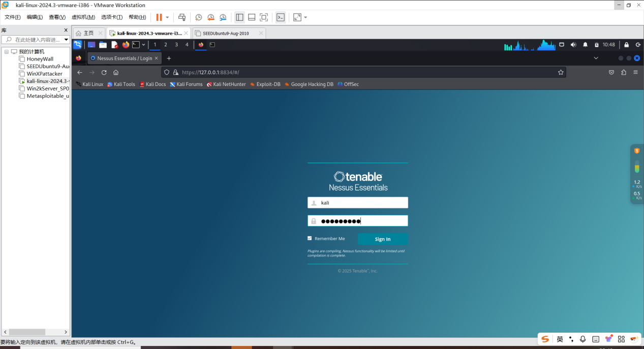Switch to Kali workspace 3

(176, 45)
